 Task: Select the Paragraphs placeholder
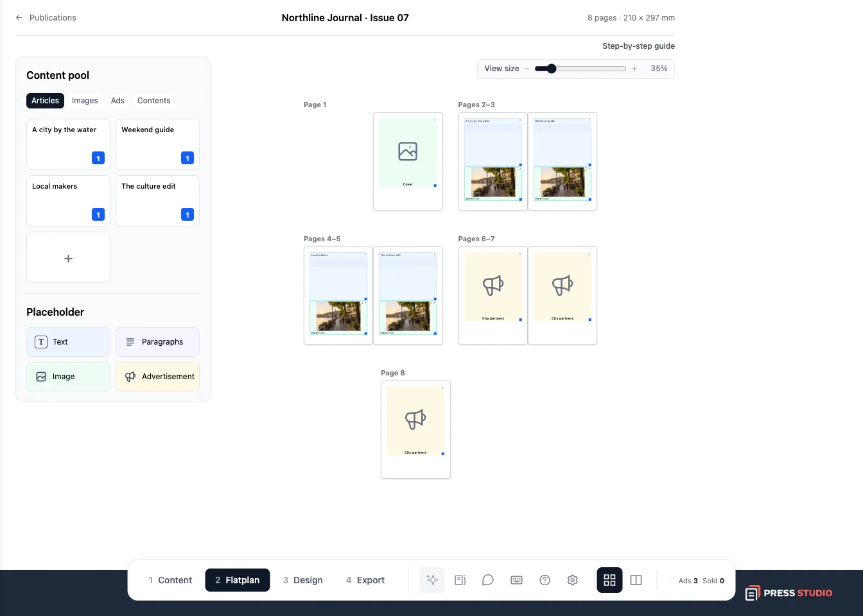pyautogui.click(x=157, y=342)
